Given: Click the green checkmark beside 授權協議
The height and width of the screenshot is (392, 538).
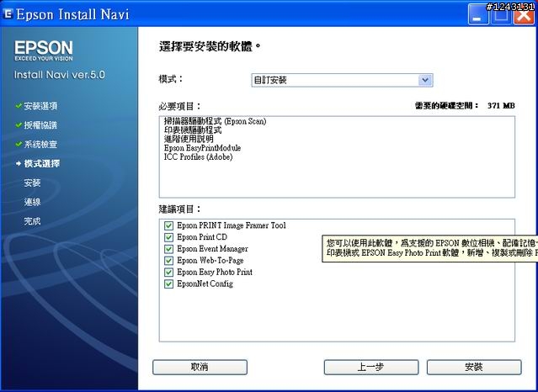Looking at the screenshot, I should 19,124.
